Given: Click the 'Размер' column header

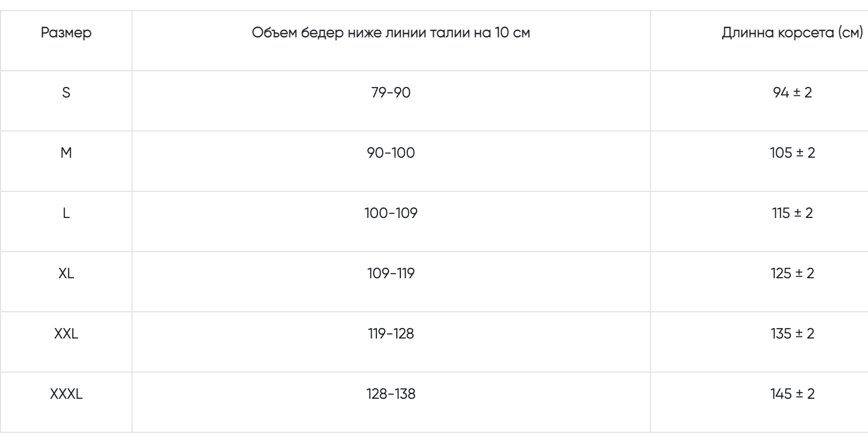Looking at the screenshot, I should 66,32.
